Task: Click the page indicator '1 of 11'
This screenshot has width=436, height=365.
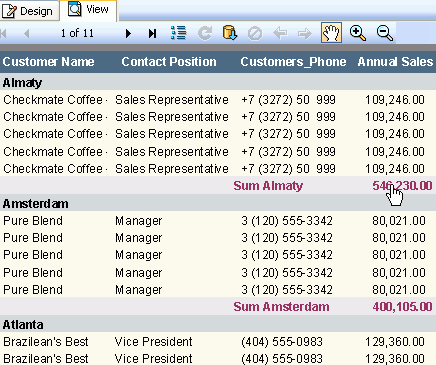Action: coord(77,33)
